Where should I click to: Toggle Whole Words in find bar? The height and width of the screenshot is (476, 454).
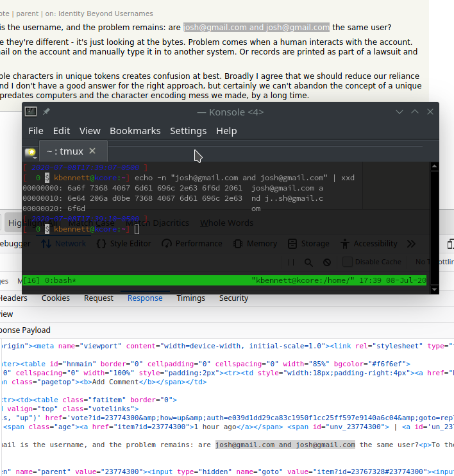click(227, 223)
